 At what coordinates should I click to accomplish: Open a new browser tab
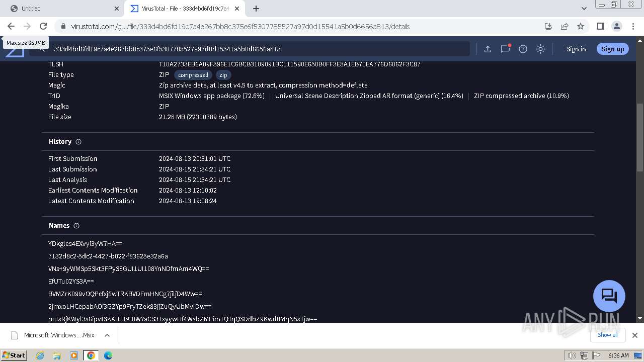coord(256,9)
